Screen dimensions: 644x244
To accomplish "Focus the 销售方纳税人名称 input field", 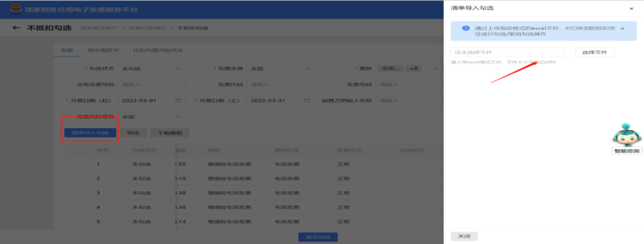I will tap(409, 101).
